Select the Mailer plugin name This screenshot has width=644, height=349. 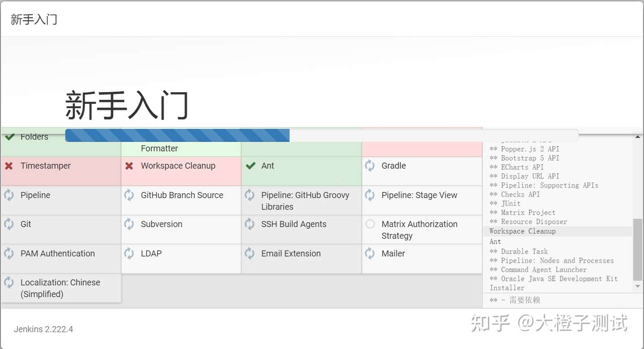[393, 254]
